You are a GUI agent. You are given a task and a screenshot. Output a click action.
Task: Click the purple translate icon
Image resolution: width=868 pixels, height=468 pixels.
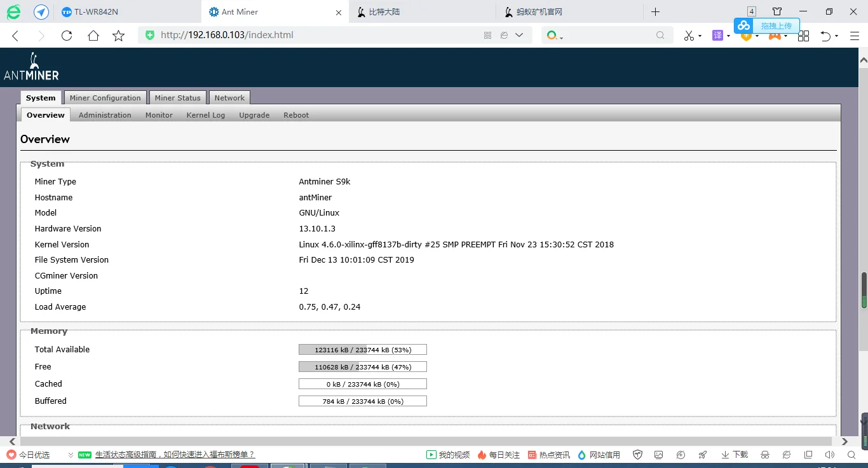point(717,36)
